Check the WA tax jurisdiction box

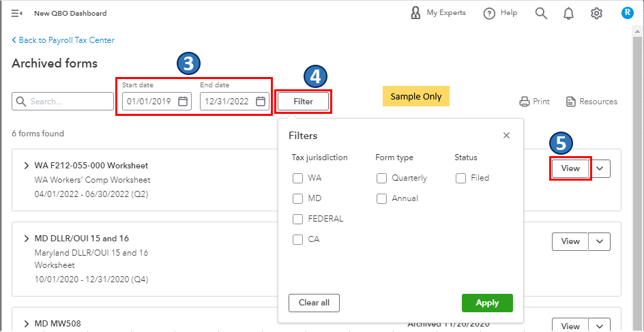(x=297, y=178)
